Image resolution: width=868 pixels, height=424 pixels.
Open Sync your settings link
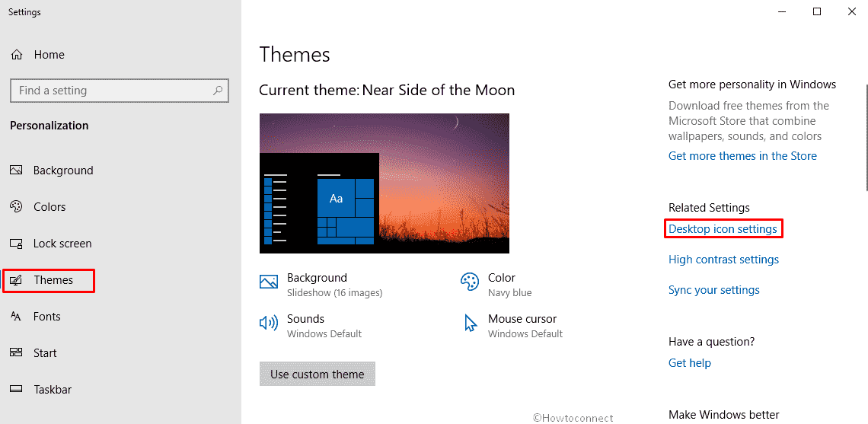(713, 290)
